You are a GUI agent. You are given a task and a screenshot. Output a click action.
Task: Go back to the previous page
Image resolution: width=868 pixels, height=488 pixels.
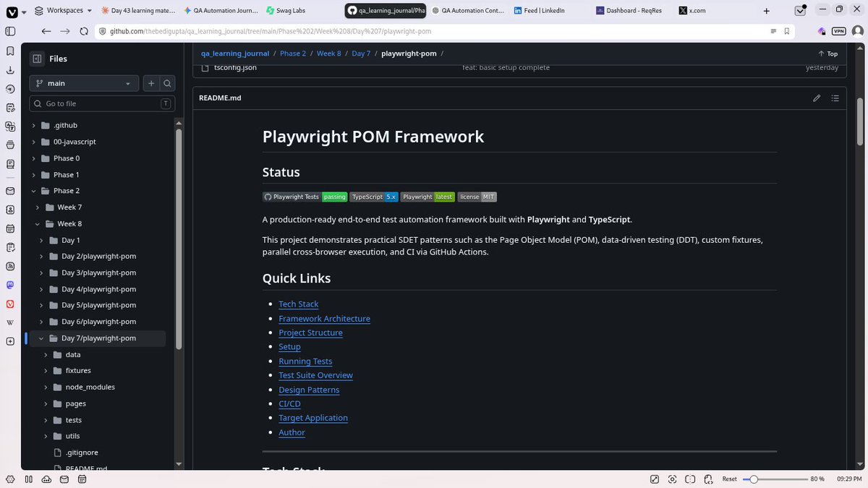point(46,31)
